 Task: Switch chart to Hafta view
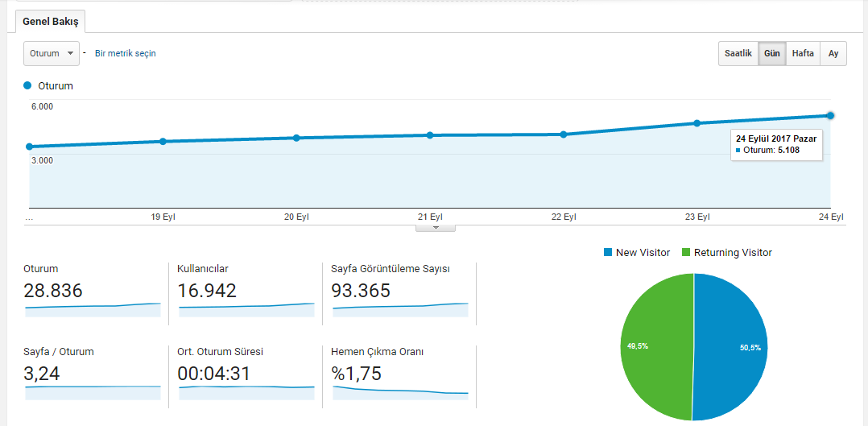coord(803,54)
